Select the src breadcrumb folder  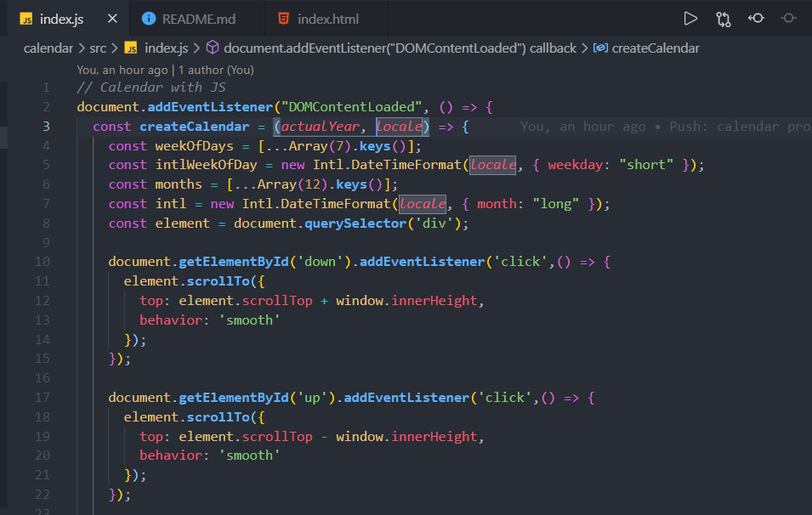98,48
